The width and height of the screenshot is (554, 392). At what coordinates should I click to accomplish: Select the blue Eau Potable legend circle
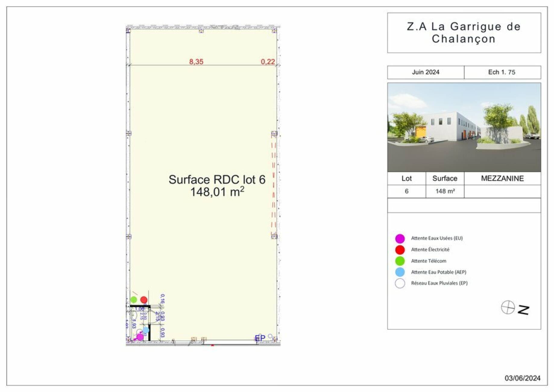click(x=400, y=272)
